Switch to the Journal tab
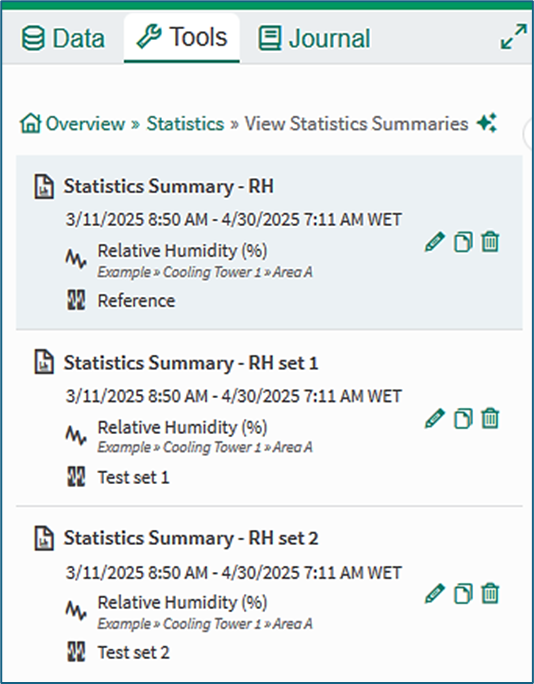The width and height of the screenshot is (534, 684). [x=314, y=38]
